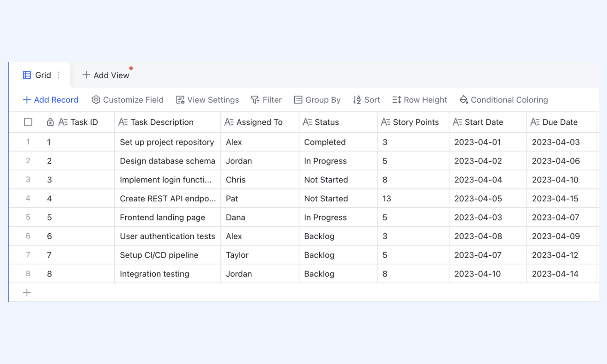Open Conditional Coloring settings
The height and width of the screenshot is (364, 607).
coord(504,100)
